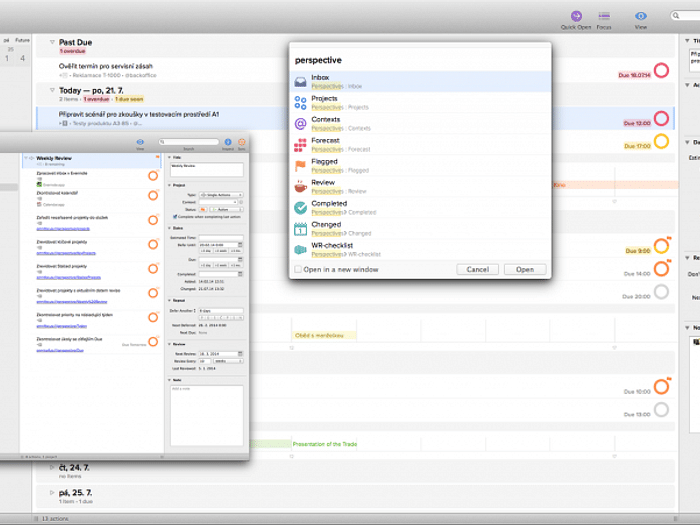Enable Open in a new window checkbox
Image resolution: width=700 pixels, height=525 pixels.
[x=298, y=269]
